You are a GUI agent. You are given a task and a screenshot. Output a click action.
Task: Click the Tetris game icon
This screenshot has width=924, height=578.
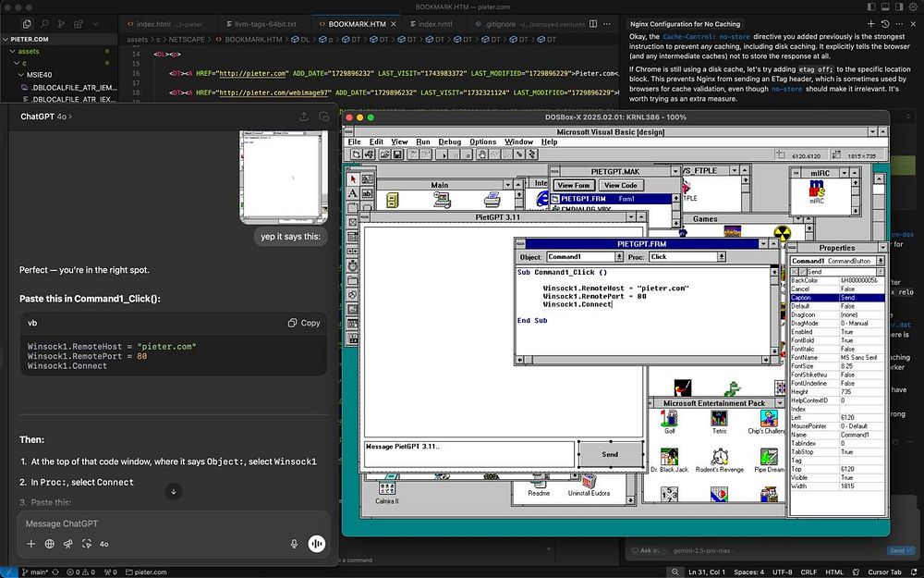click(719, 419)
